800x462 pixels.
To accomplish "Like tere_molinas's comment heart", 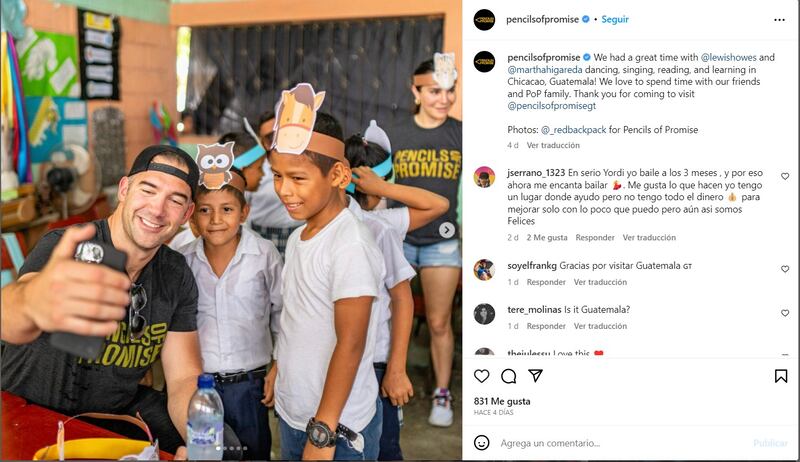I will (785, 313).
